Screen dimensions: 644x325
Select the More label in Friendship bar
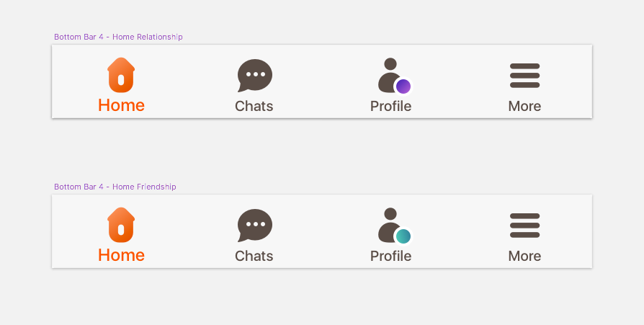point(524,256)
